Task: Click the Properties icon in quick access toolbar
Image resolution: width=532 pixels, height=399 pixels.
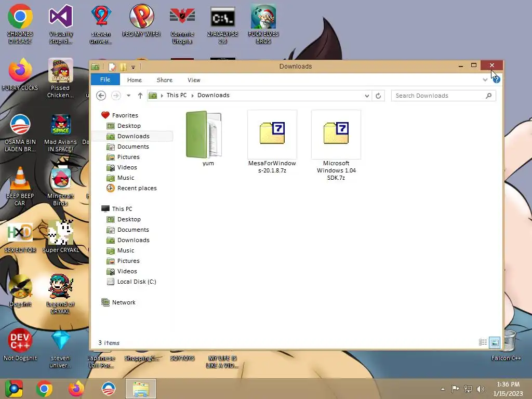Action: [112, 67]
